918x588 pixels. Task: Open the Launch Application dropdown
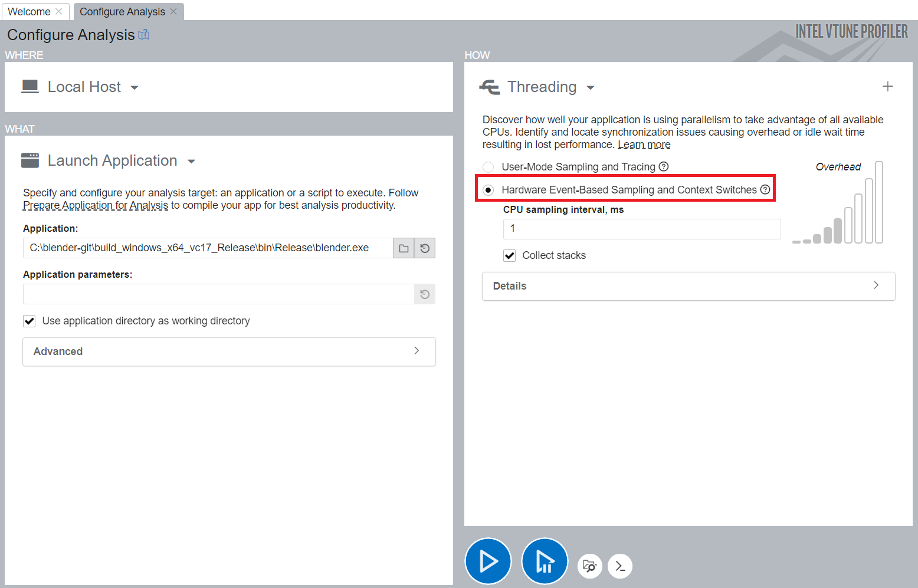click(191, 160)
